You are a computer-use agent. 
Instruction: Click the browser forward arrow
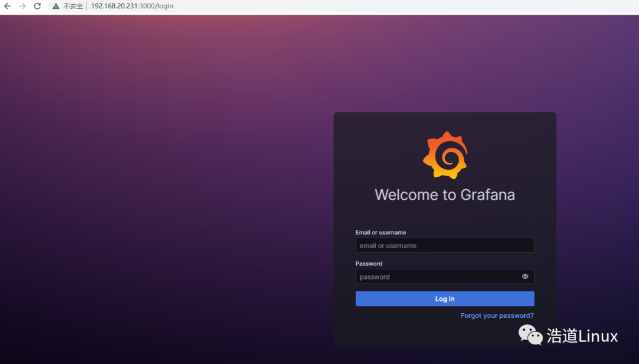coord(22,6)
